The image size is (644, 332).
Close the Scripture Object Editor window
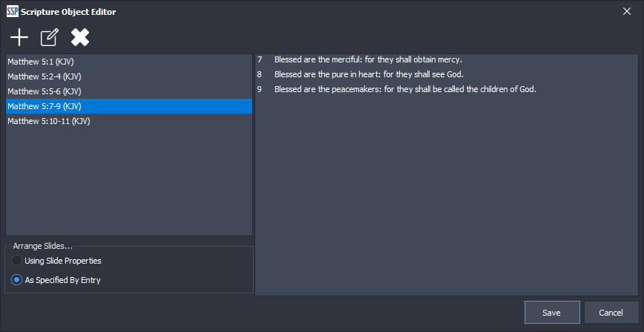[627, 11]
